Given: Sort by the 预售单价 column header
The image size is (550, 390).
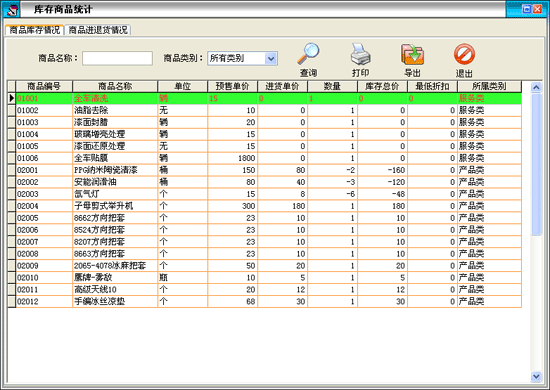Looking at the screenshot, I should (232, 86).
